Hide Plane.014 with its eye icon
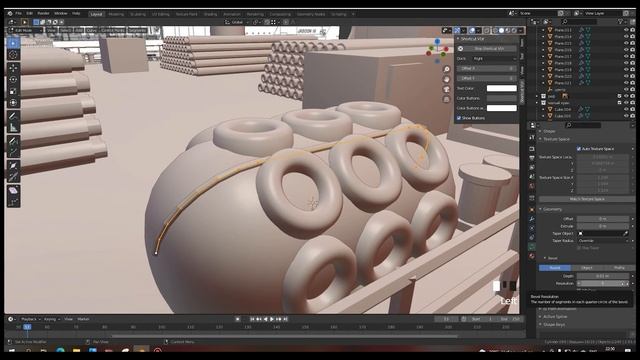The height and width of the screenshot is (360, 640). coord(626,36)
